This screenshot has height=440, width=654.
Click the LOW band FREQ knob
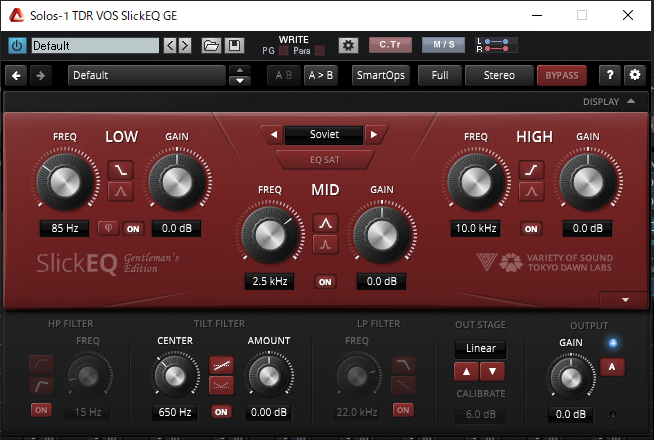tap(65, 182)
